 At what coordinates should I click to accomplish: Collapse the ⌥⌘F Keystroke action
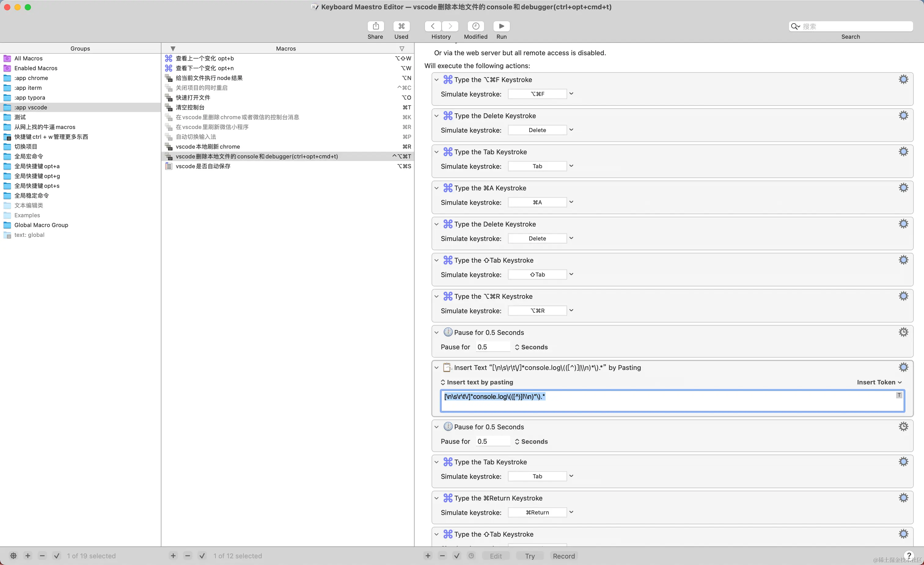click(x=437, y=79)
